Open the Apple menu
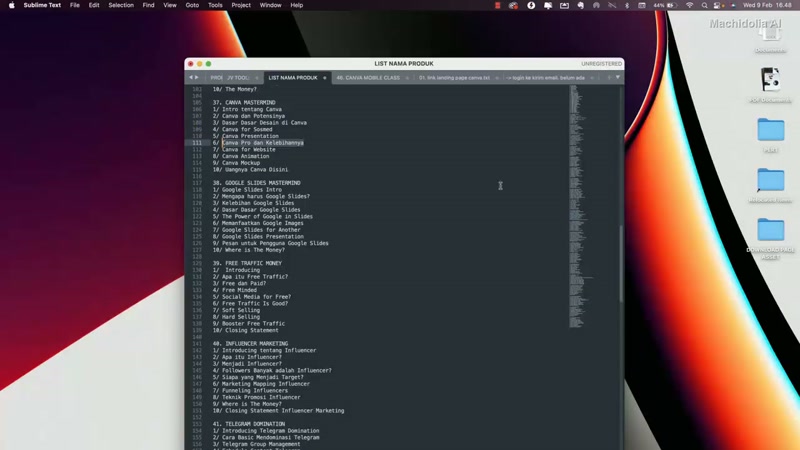The width and height of the screenshot is (800, 450). 12,5
